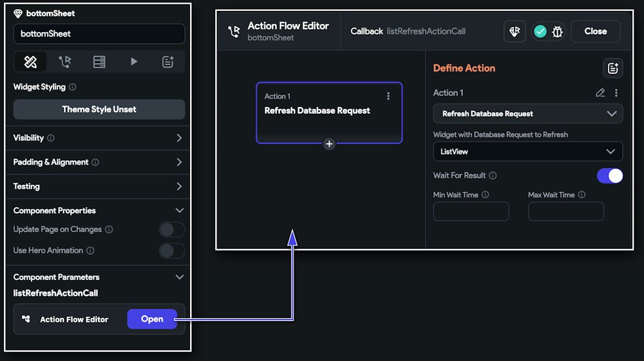
Task: Click the Define Action notes icon
Action: [613, 68]
